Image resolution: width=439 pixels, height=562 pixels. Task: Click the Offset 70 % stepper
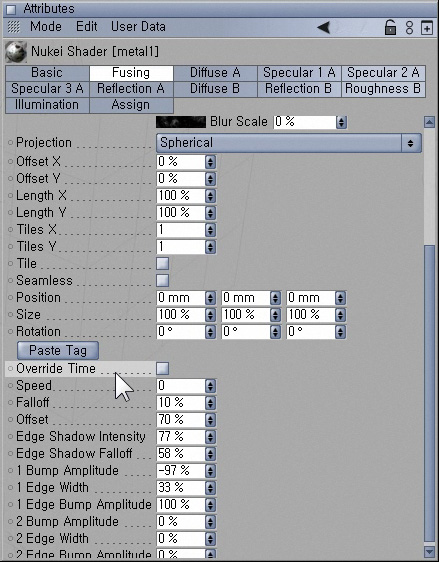tap(210, 420)
